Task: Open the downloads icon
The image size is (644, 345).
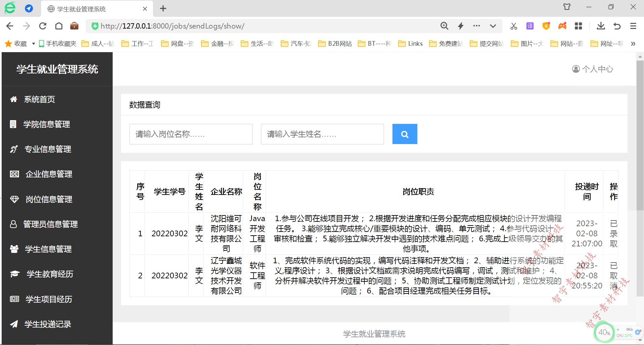Action: pyautogui.click(x=601, y=26)
